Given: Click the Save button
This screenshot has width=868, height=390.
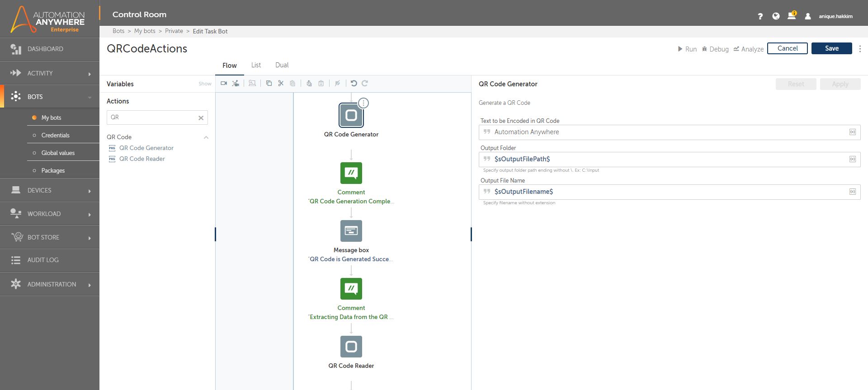Looking at the screenshot, I should point(831,48).
